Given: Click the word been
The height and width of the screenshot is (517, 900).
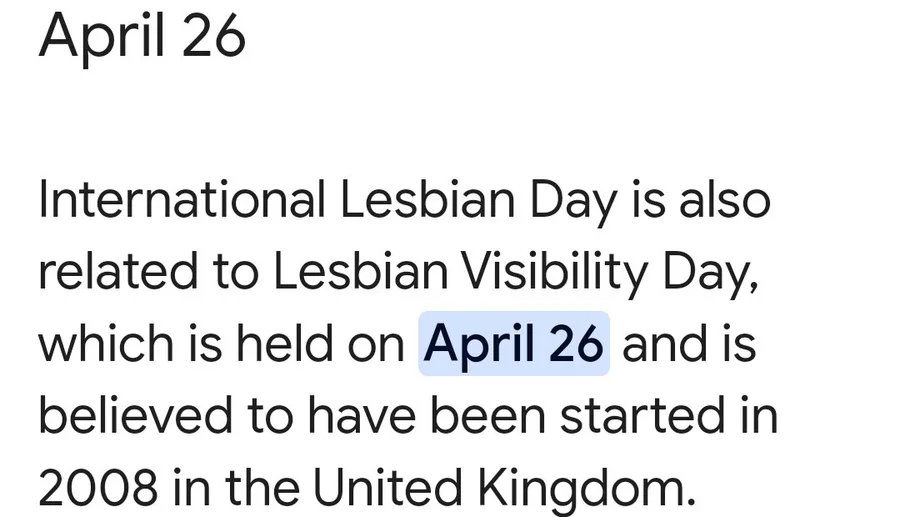Looking at the screenshot, I should [488, 415].
